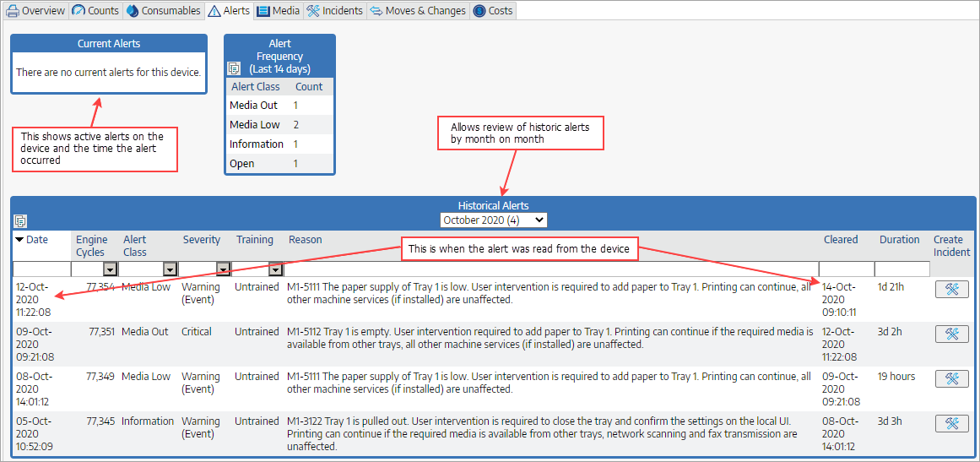
Task: Open the Overview tab
Action: click(x=35, y=11)
